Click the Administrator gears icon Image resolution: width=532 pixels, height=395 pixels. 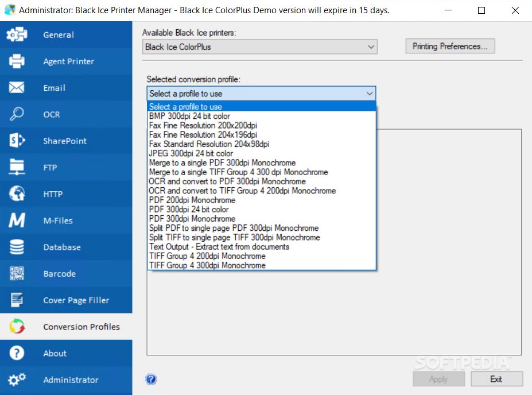click(17, 379)
